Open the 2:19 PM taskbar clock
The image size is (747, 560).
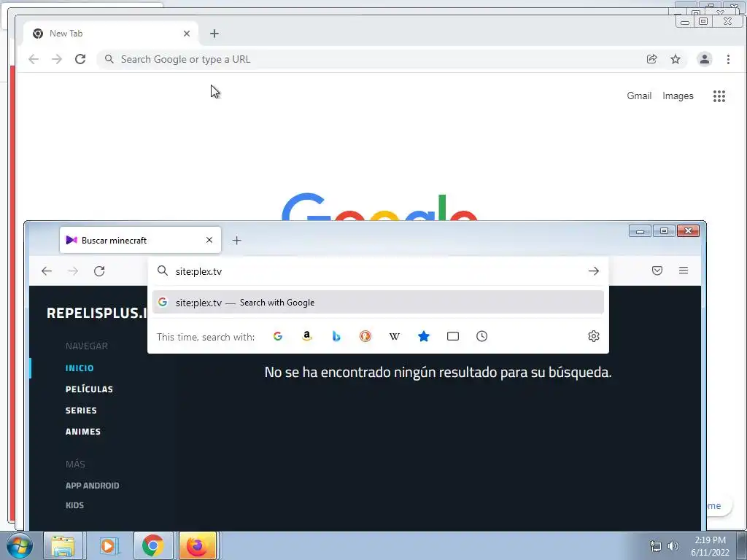coord(710,546)
